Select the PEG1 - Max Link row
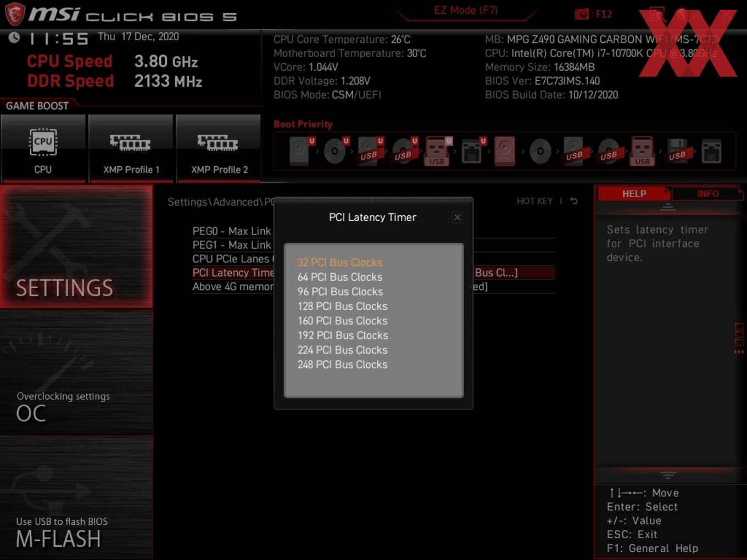Screen dimensions: 747x560 pyautogui.click(x=374, y=245)
